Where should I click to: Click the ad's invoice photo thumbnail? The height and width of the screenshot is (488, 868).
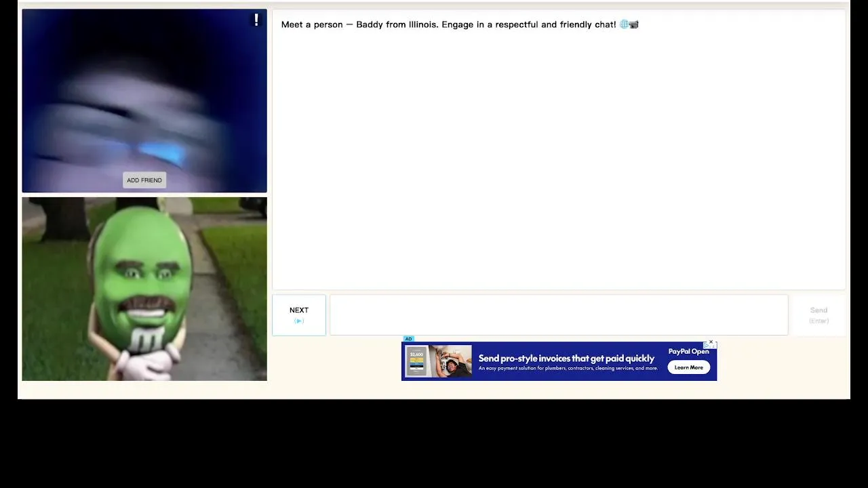coord(439,361)
